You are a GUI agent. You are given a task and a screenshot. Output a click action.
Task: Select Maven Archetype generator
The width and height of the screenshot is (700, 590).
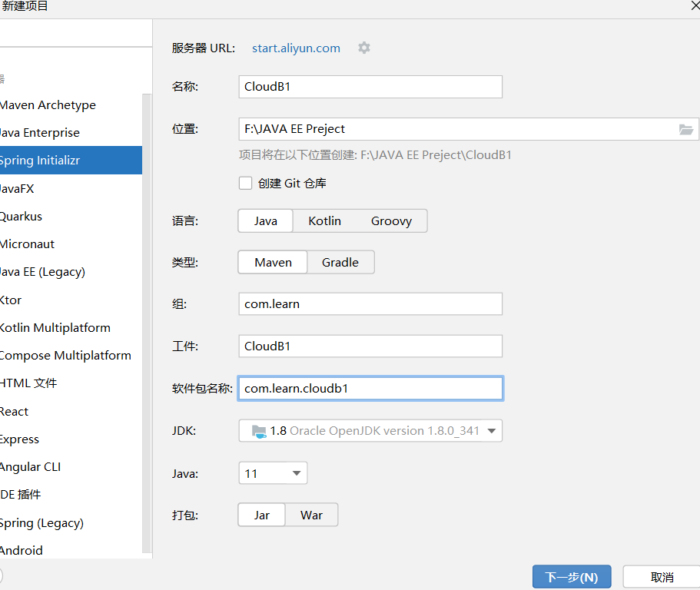click(48, 104)
